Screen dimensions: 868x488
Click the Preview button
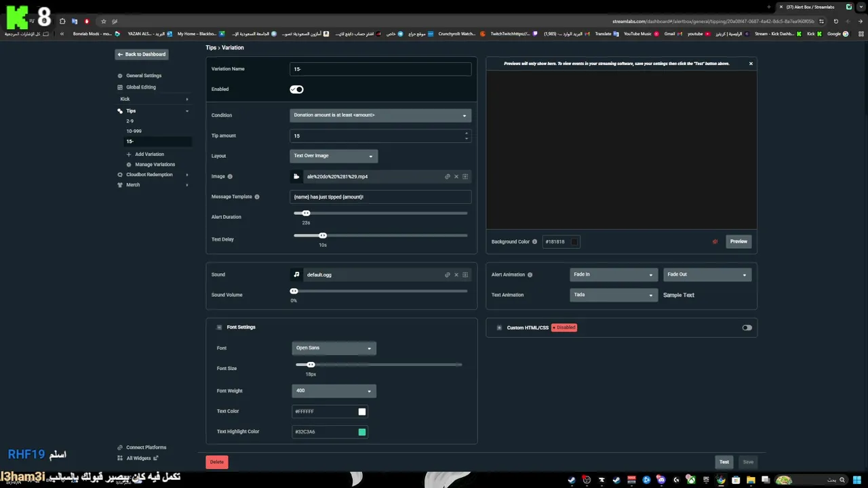[x=738, y=242]
